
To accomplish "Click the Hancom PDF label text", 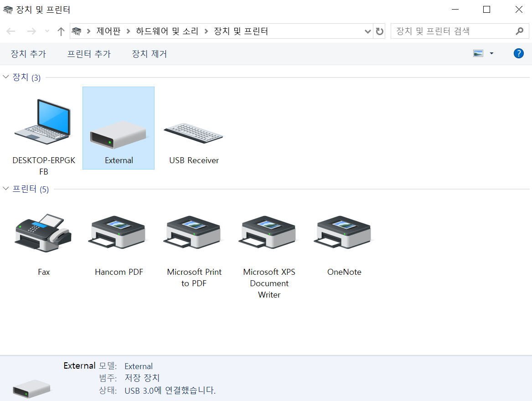I will click(x=119, y=272).
